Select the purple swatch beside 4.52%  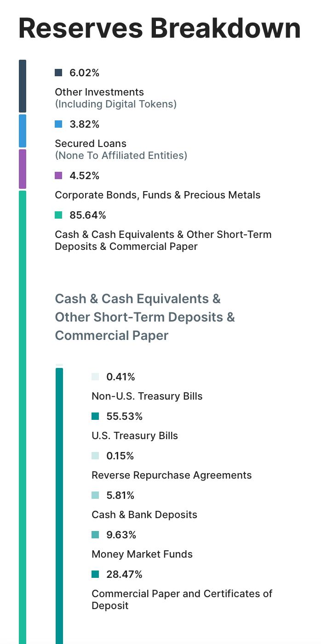[58, 175]
